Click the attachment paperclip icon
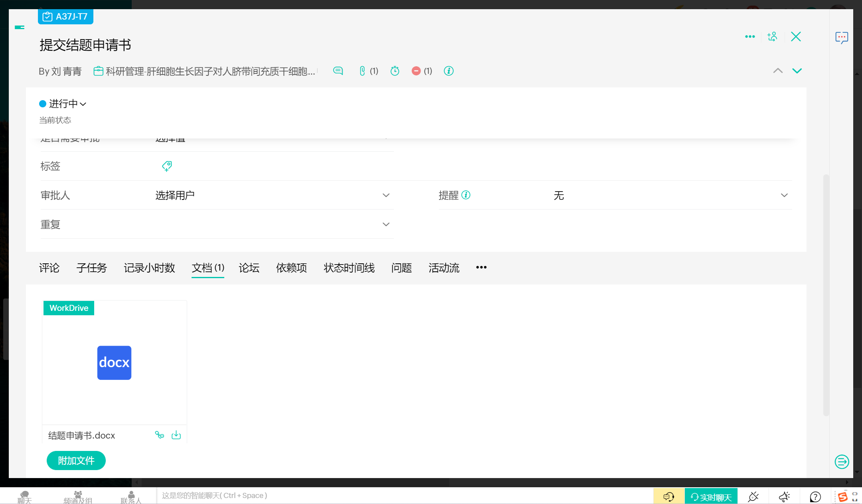Viewport: 862px width, 504px height. tap(362, 71)
